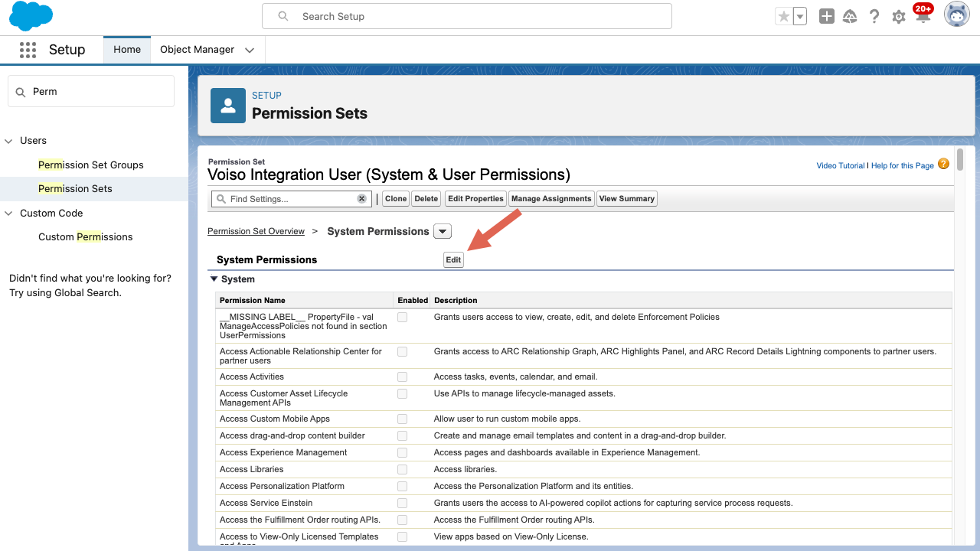Open the Trailhead guidance icon
Screen dimensions: 980x551
tap(850, 16)
